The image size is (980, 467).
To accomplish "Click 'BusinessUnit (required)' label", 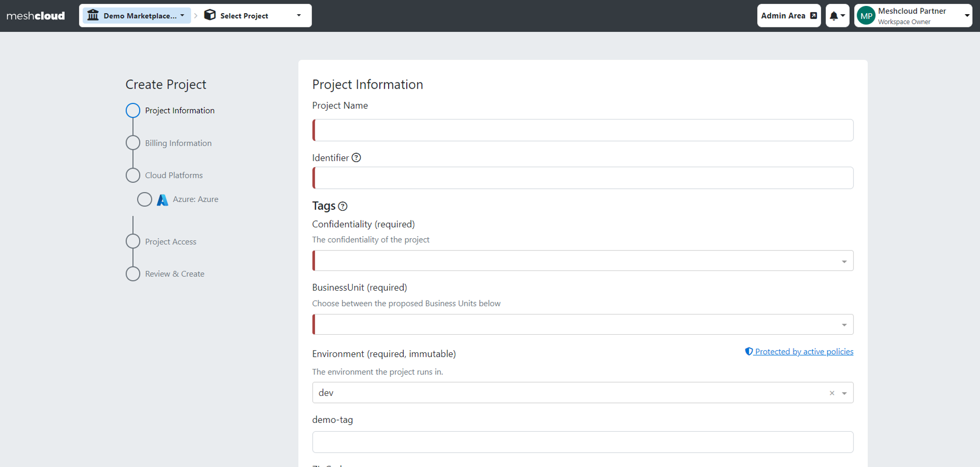I will click(x=360, y=288).
